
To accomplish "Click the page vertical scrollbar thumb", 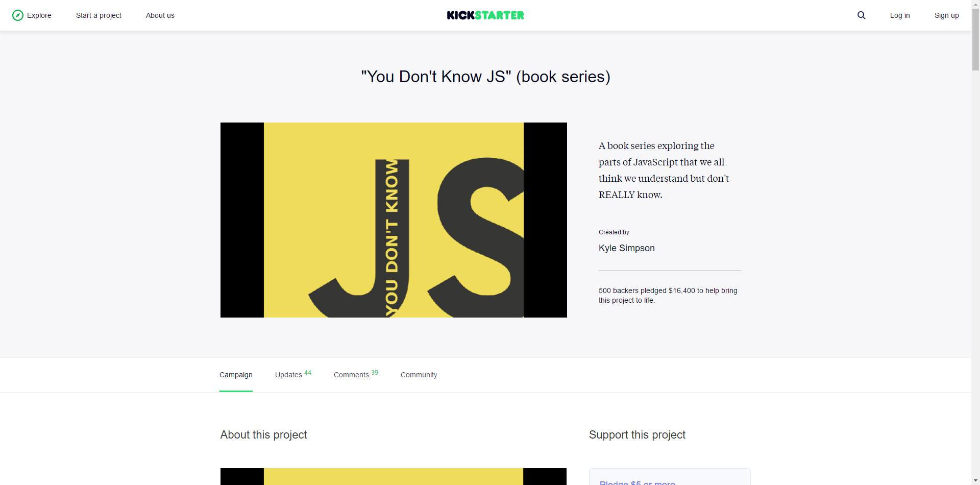I will pos(975,40).
